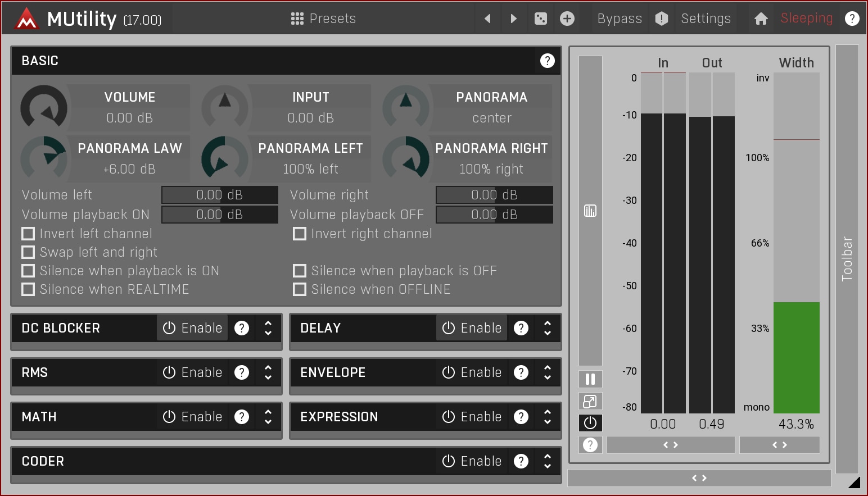This screenshot has width=868, height=496.
Task: Open the Presets menu
Action: point(323,19)
